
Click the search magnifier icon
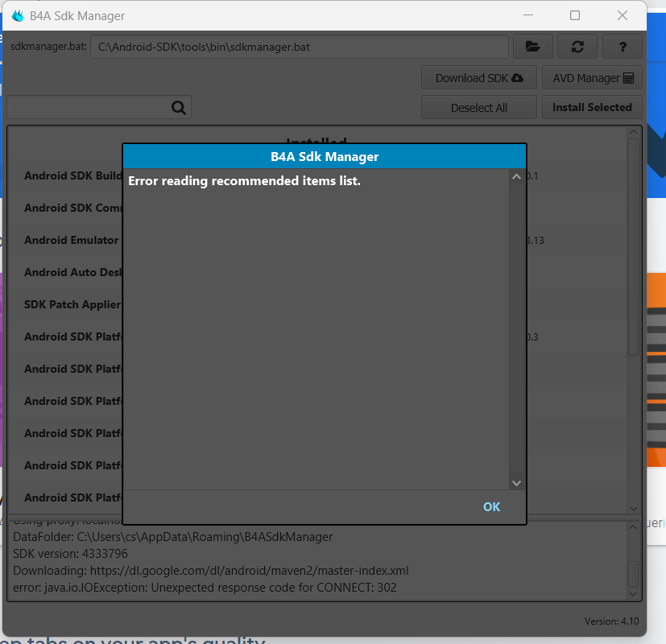[179, 107]
